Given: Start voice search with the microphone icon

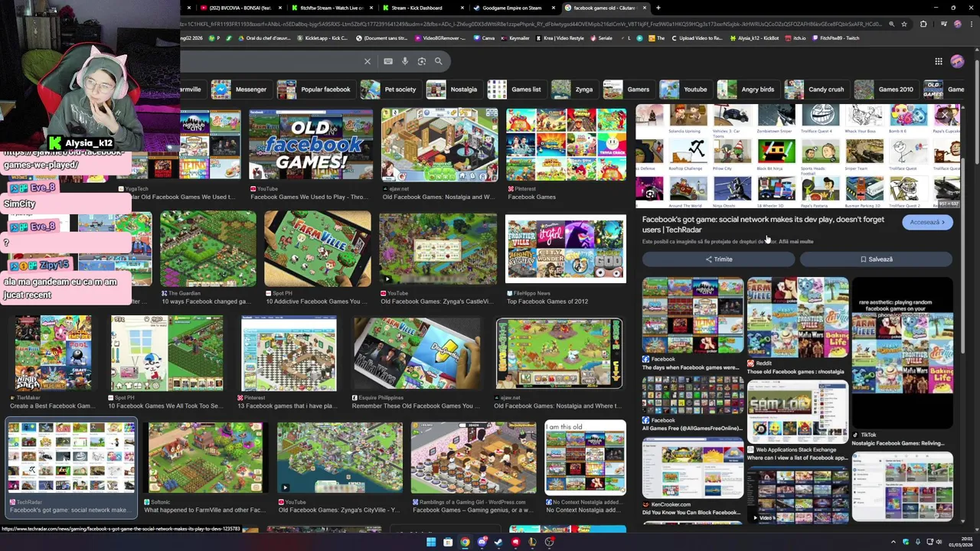Looking at the screenshot, I should pos(405,61).
